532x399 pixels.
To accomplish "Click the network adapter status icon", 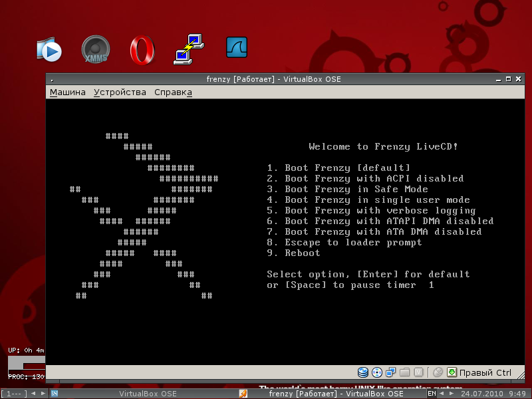I will pyautogui.click(x=391, y=372).
